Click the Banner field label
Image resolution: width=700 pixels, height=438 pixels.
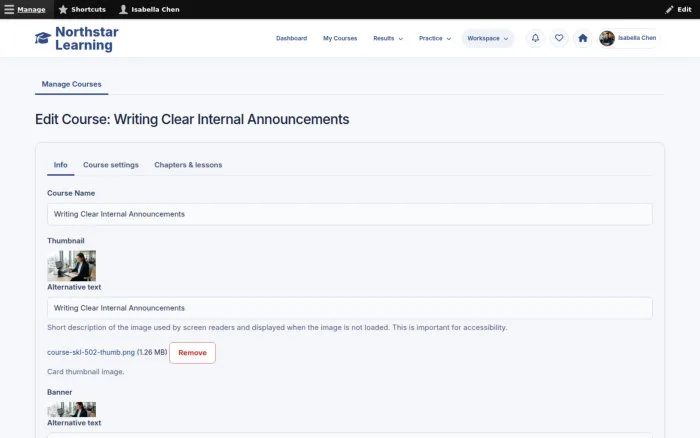tap(59, 392)
